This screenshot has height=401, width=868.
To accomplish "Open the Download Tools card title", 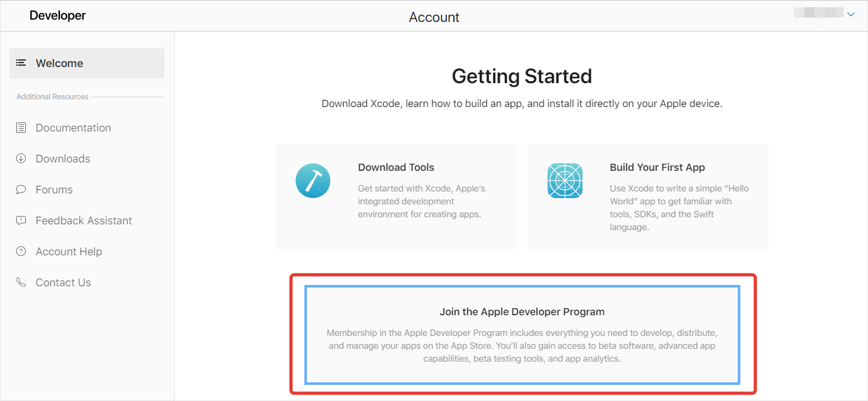I will (396, 167).
